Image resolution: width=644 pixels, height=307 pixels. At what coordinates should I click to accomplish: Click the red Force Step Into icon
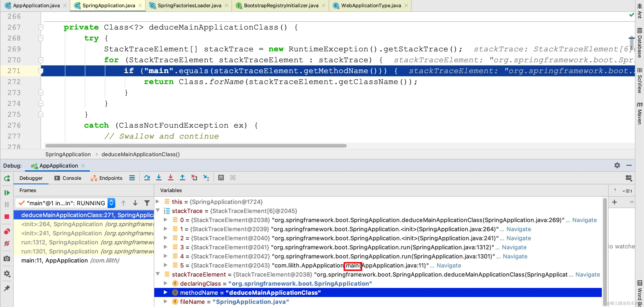(170, 178)
